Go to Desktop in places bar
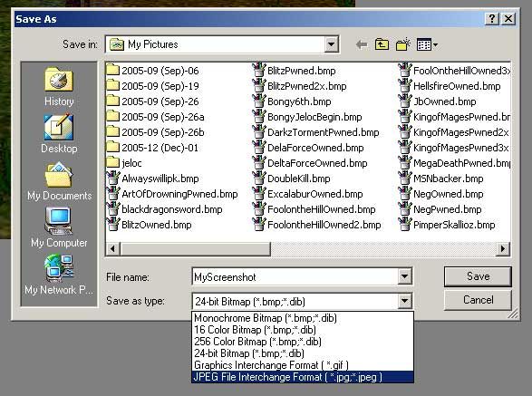 59,134
